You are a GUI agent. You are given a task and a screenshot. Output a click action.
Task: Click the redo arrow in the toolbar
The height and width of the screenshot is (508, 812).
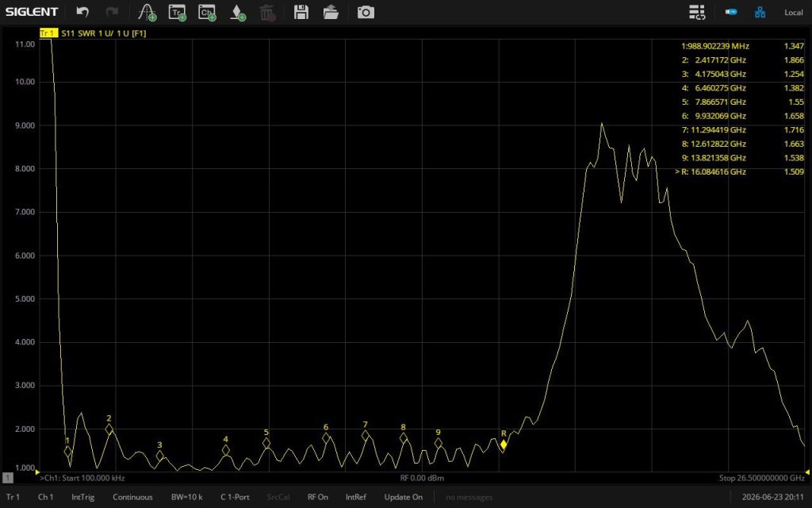112,12
